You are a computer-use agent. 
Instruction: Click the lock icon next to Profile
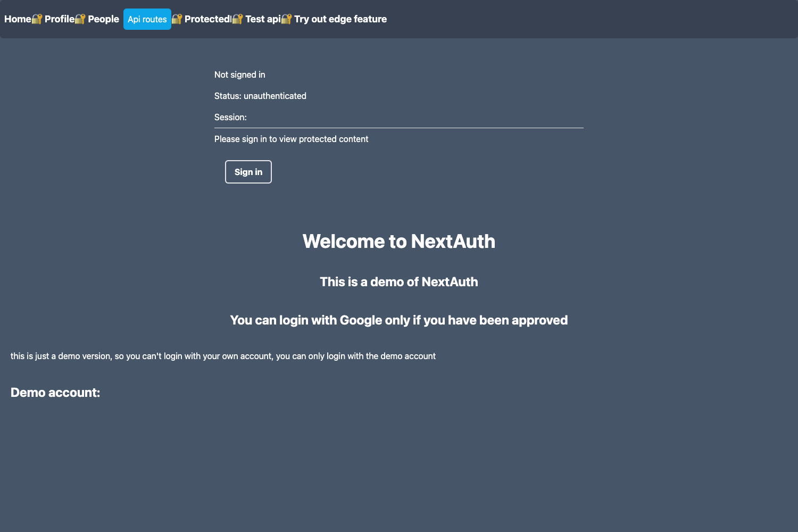(36, 19)
